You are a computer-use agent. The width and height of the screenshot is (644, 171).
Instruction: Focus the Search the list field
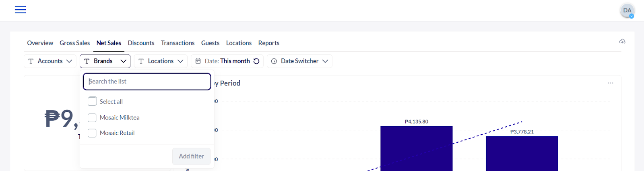[147, 81]
